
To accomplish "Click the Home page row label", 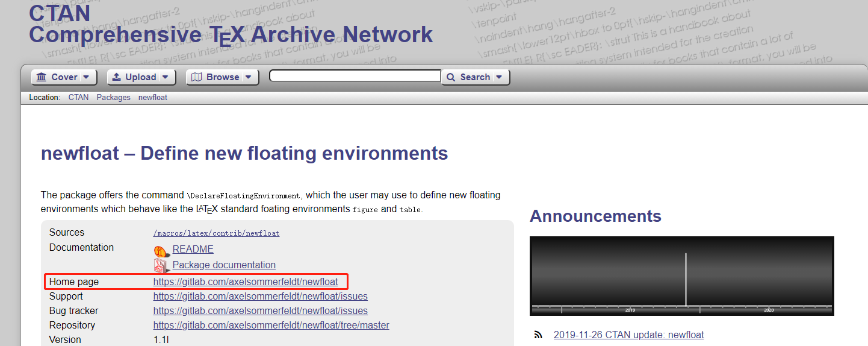I will [x=74, y=282].
